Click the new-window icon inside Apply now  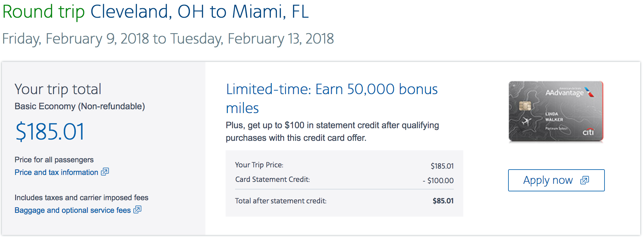(x=585, y=180)
